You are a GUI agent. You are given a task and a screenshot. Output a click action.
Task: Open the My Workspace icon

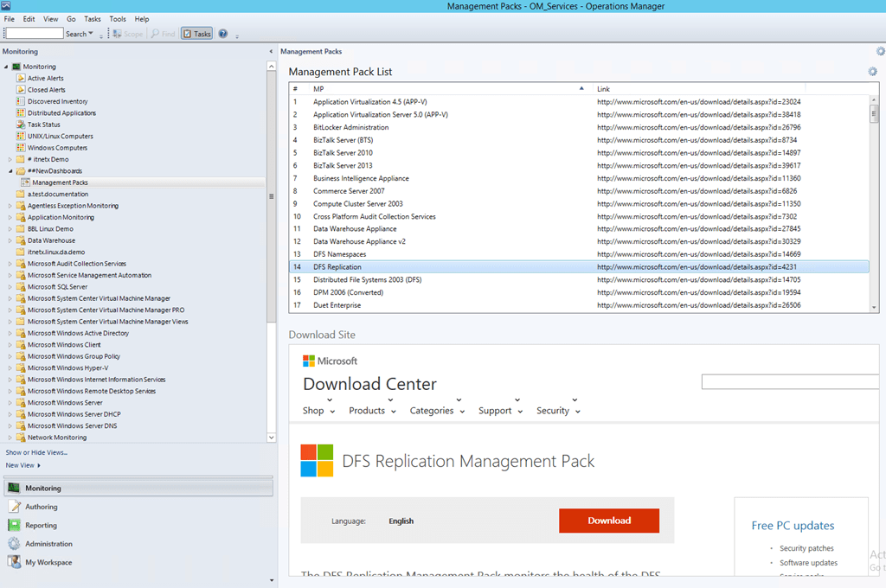[14, 562]
